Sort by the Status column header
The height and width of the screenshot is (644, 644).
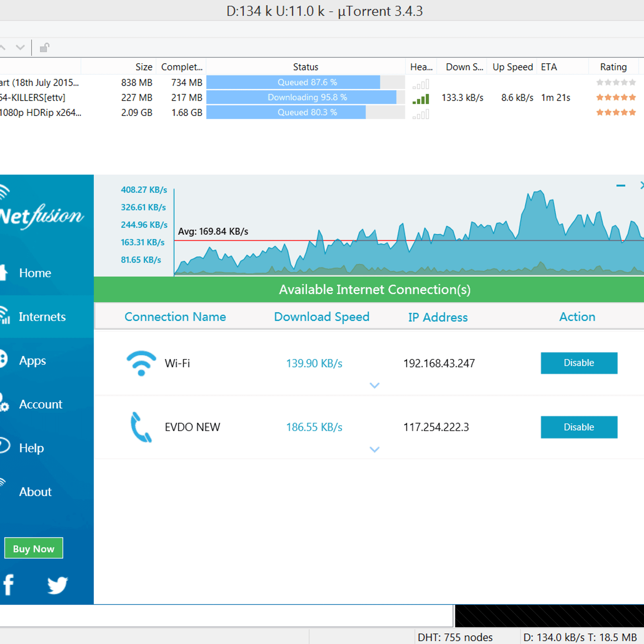[305, 67]
